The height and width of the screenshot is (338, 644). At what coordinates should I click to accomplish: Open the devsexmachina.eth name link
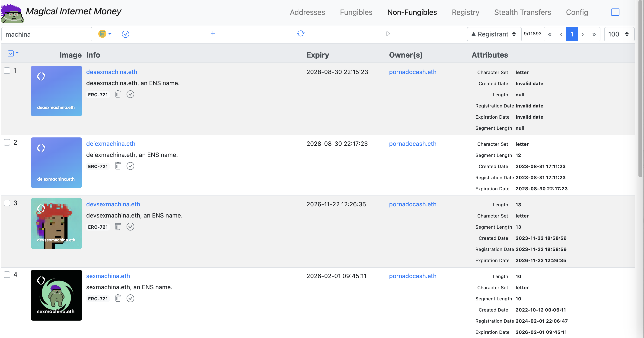click(113, 204)
